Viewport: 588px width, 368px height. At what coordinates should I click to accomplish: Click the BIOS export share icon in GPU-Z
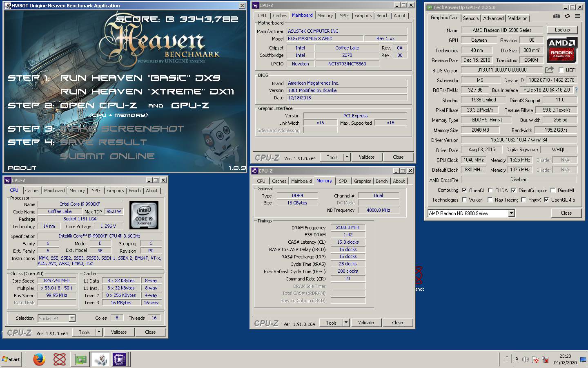pos(549,70)
